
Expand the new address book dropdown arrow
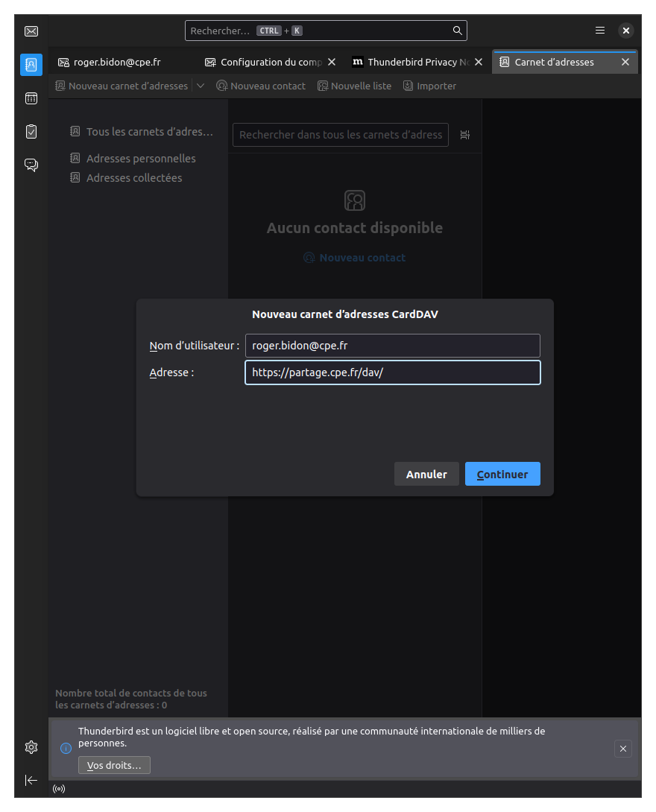pos(201,86)
